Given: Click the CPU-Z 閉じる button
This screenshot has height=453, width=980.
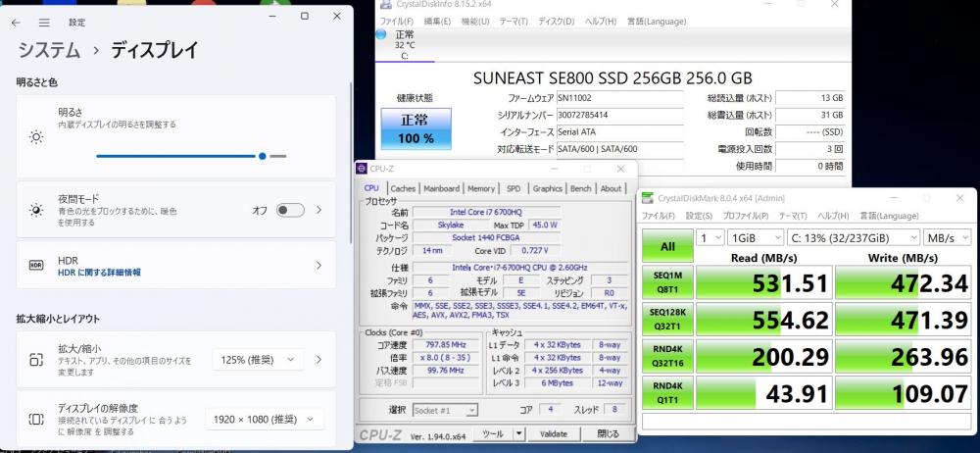Looking at the screenshot, I should pos(608,433).
